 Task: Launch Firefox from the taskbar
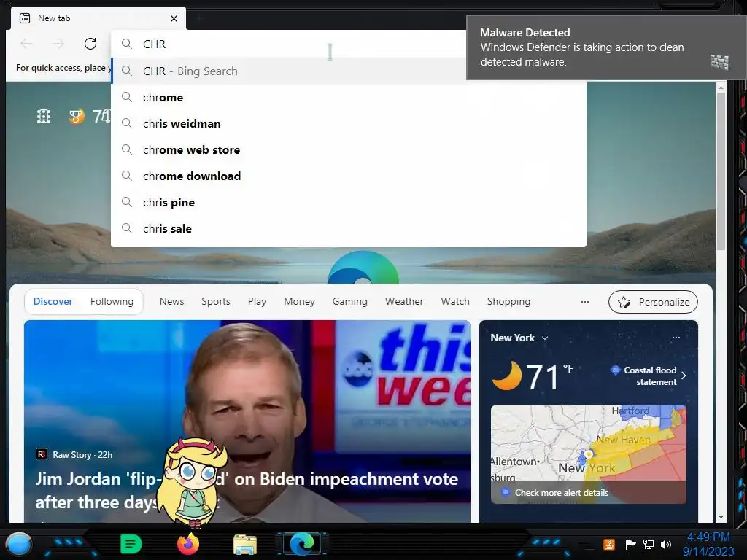(187, 544)
